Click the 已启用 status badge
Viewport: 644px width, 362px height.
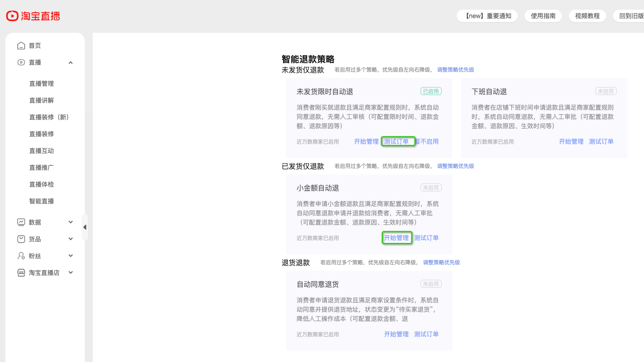[431, 91]
